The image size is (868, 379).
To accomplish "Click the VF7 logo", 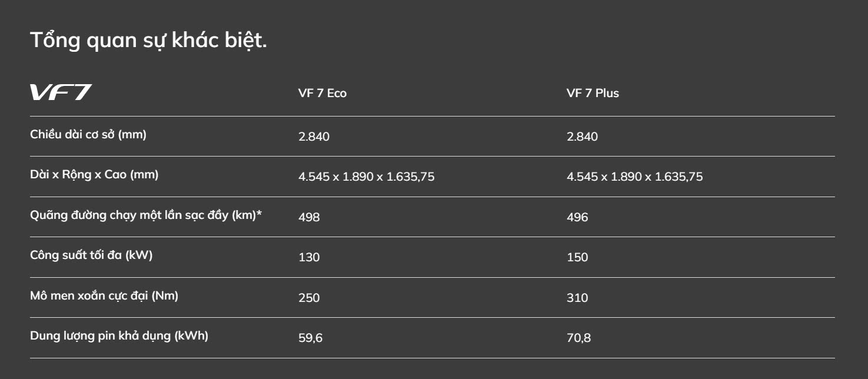I will tap(61, 93).
